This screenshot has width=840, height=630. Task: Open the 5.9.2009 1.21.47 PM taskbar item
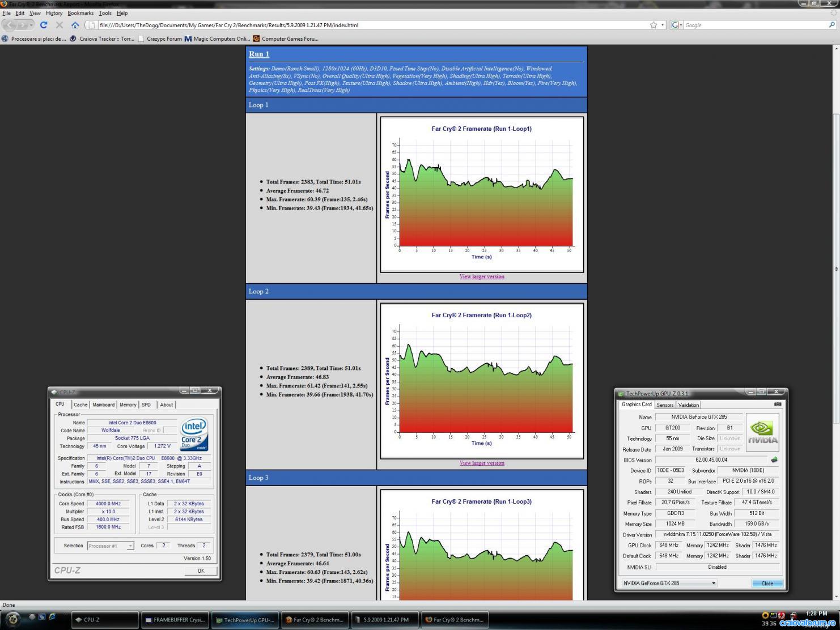pyautogui.click(x=385, y=620)
